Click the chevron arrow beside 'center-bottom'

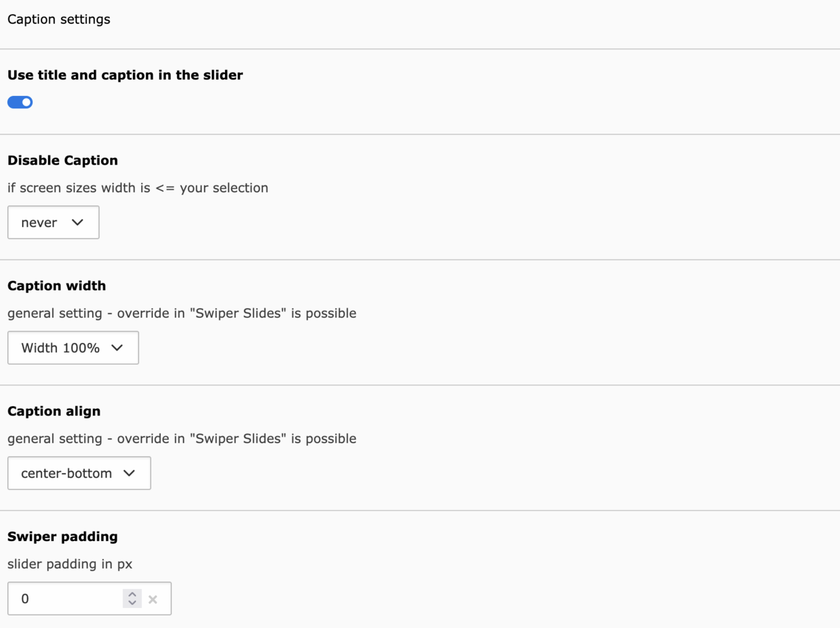tap(130, 473)
